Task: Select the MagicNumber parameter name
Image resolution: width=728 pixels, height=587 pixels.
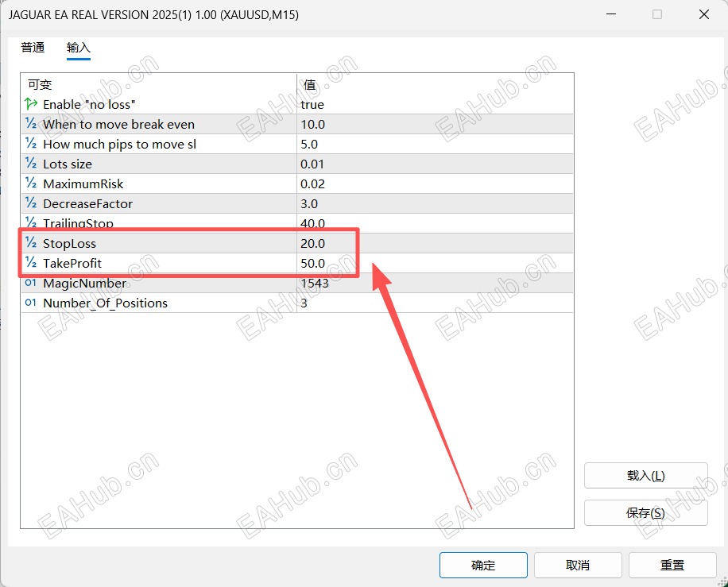Action: coord(84,284)
